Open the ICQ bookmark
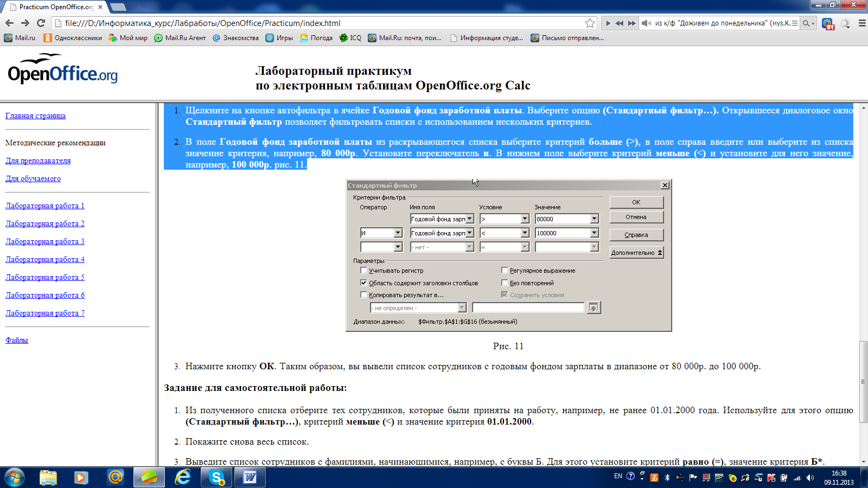Image resolution: width=868 pixels, height=488 pixels. click(350, 38)
